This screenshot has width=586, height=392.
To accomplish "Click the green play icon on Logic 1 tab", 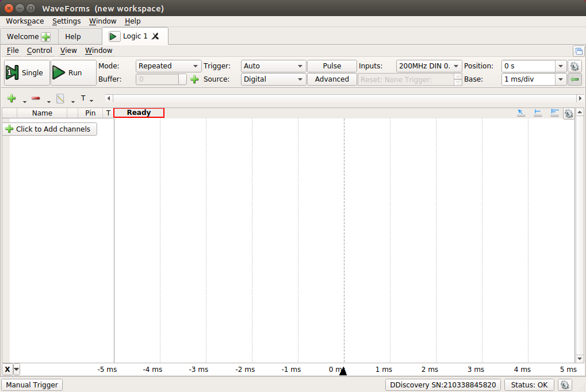I will point(114,36).
